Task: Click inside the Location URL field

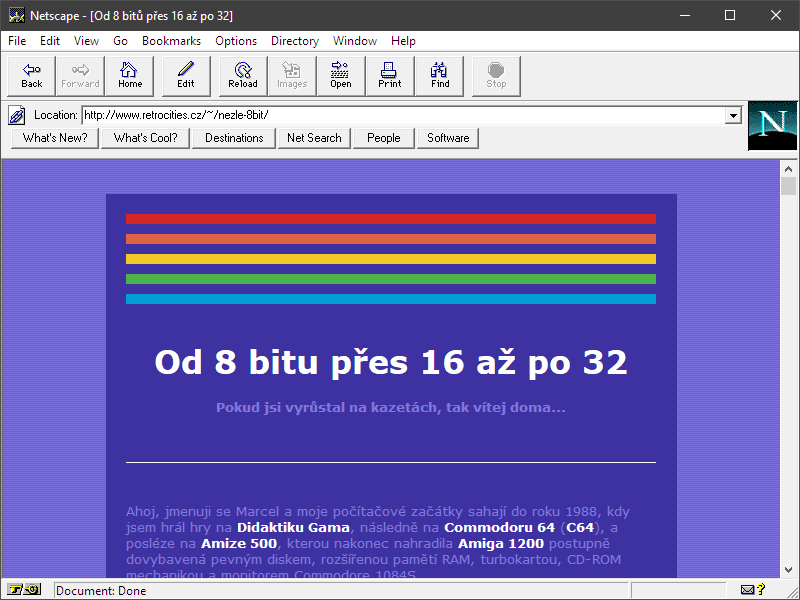Action: tap(400, 115)
